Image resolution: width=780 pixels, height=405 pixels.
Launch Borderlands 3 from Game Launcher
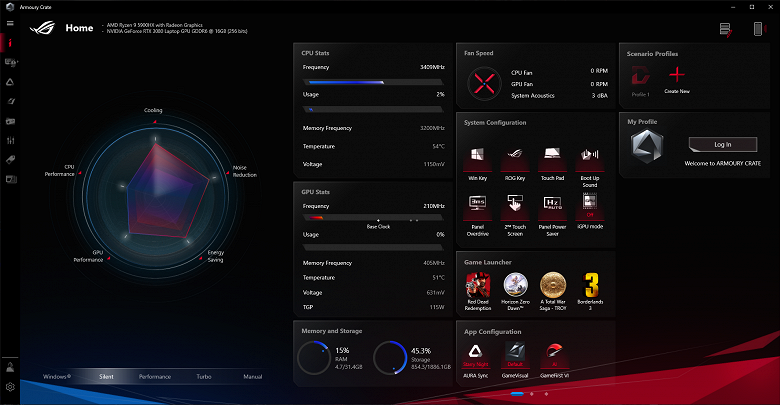590,286
